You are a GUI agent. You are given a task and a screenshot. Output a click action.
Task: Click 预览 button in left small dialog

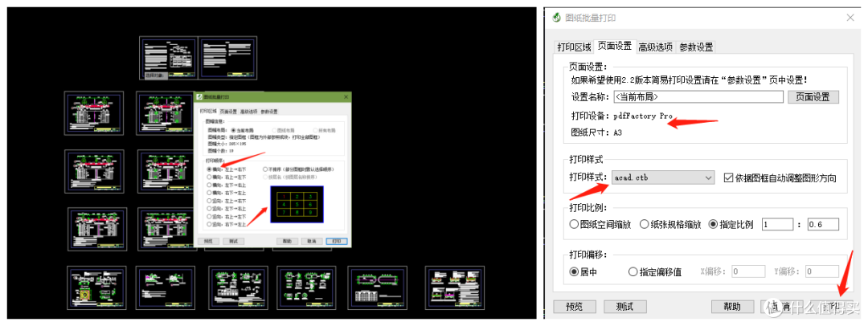pyautogui.click(x=208, y=242)
